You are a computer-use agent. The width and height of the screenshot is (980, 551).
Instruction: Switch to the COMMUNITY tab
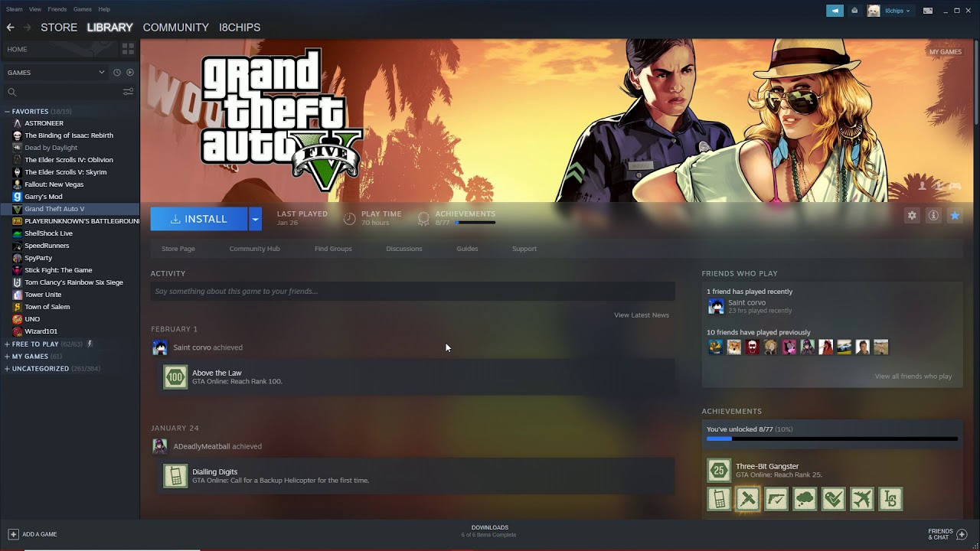175,27
